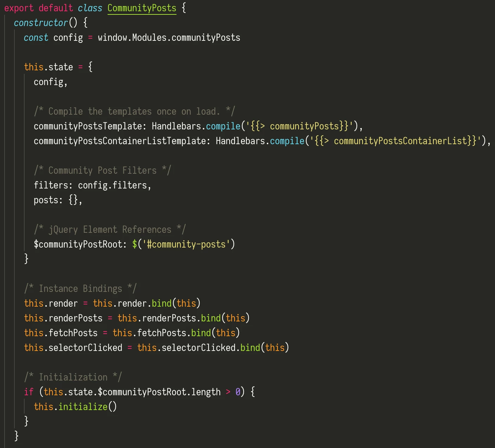Click the 'const' keyword before config
The width and height of the screenshot is (495, 448).
36,38
